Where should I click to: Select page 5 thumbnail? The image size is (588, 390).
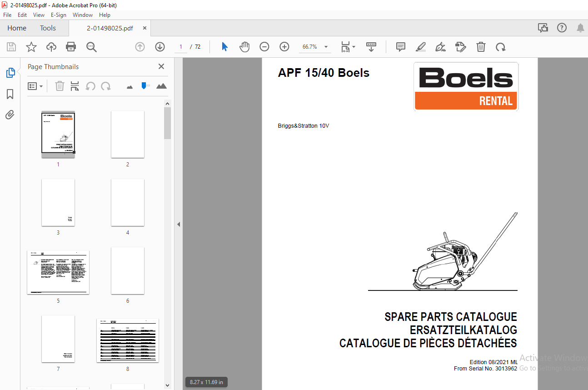point(58,272)
